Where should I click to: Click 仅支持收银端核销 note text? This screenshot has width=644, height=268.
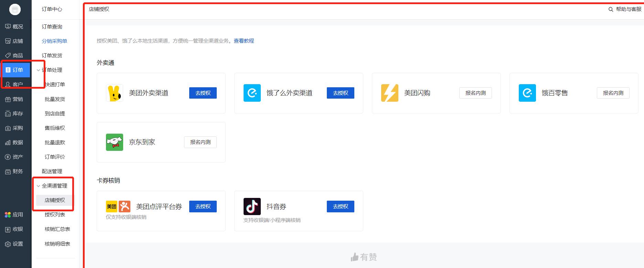pyautogui.click(x=126, y=217)
